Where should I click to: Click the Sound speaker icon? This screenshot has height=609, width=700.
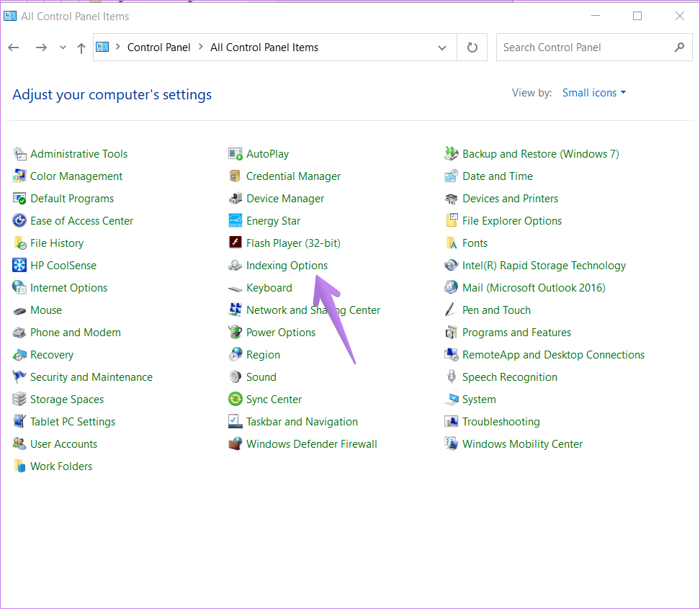(235, 377)
